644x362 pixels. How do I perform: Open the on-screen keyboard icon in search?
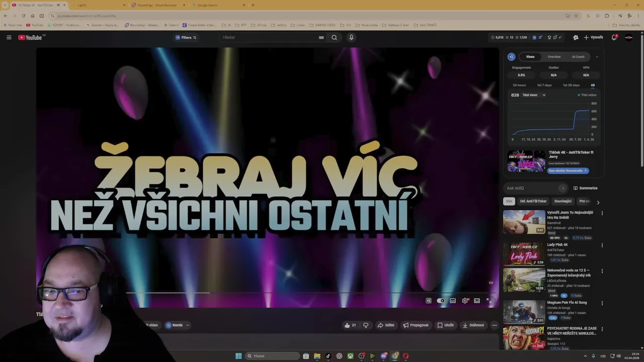[321, 37]
